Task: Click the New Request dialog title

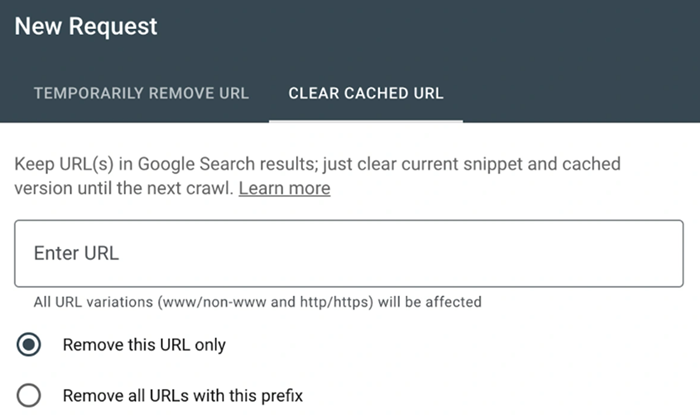Action: coord(86,27)
